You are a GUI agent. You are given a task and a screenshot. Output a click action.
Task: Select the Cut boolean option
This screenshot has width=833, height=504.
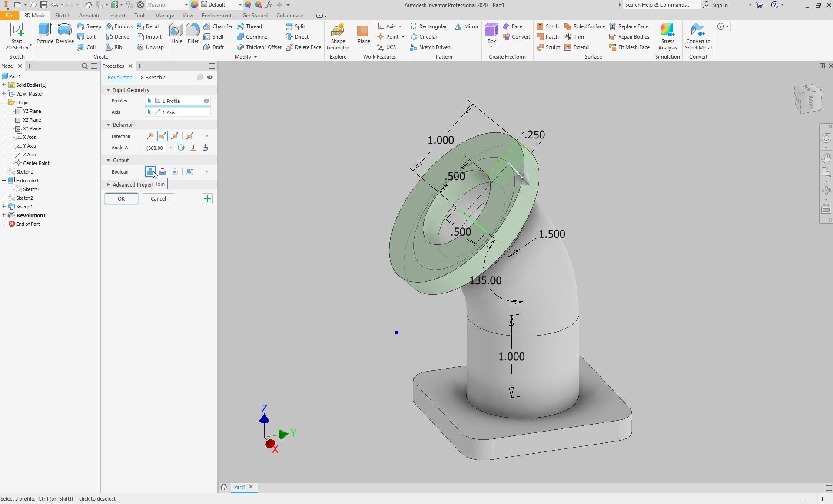pos(162,171)
